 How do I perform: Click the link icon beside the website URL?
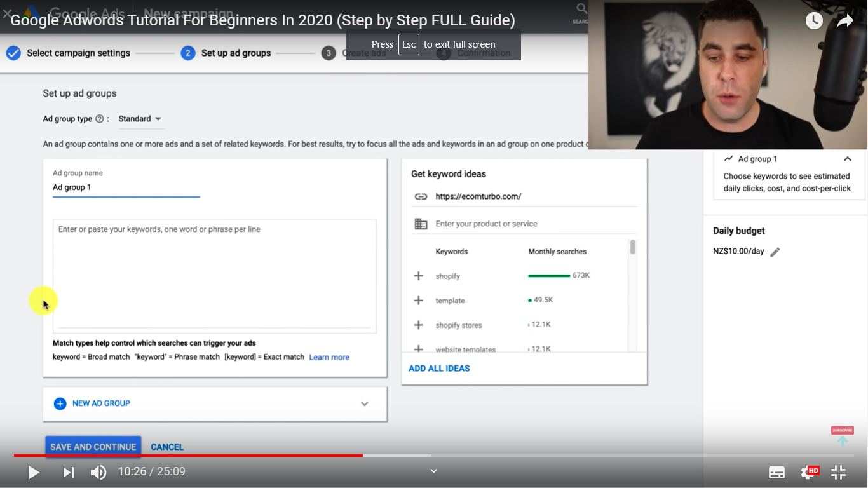(x=421, y=196)
